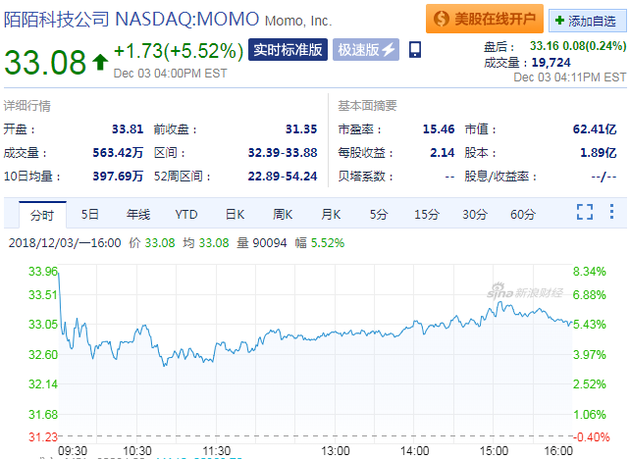Select the 分时 tab
Image resolution: width=630 pixels, height=459 pixels.
(42, 215)
